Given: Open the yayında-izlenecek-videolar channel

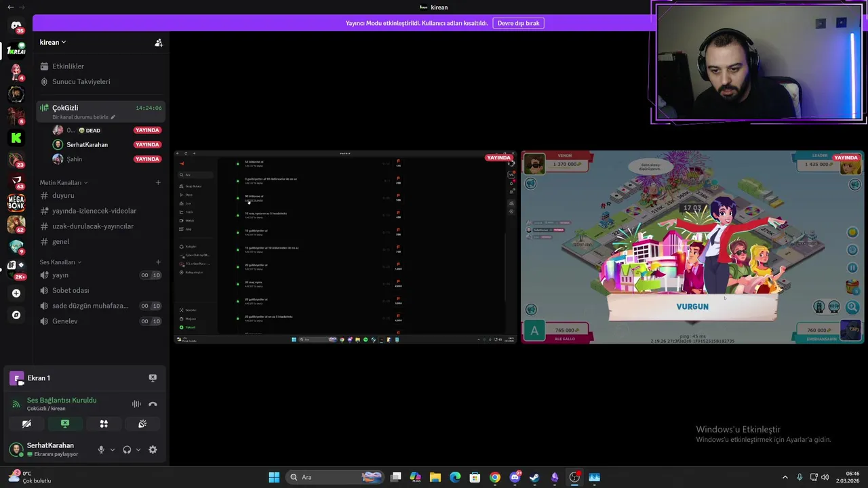Looking at the screenshot, I should [x=100, y=211].
